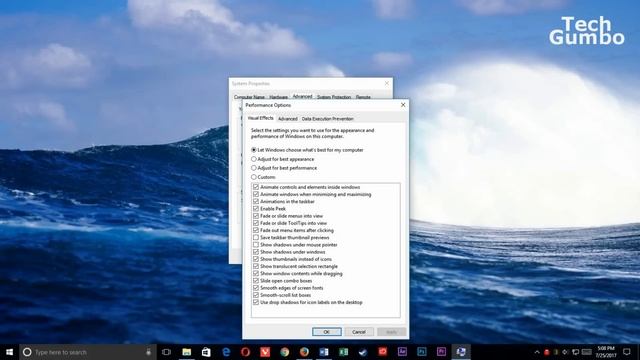Open the volume control in system tray

pos(565,352)
